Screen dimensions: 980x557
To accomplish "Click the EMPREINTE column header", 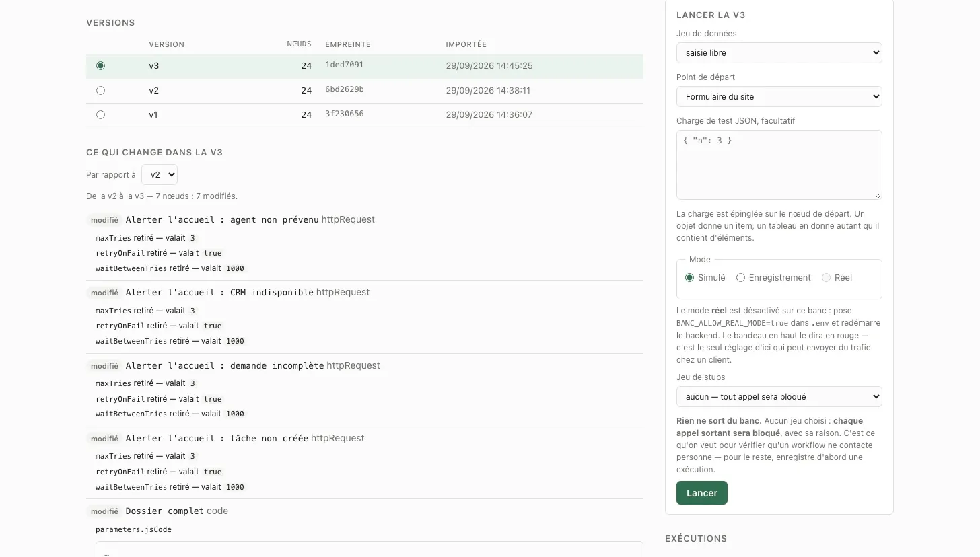I will [348, 44].
